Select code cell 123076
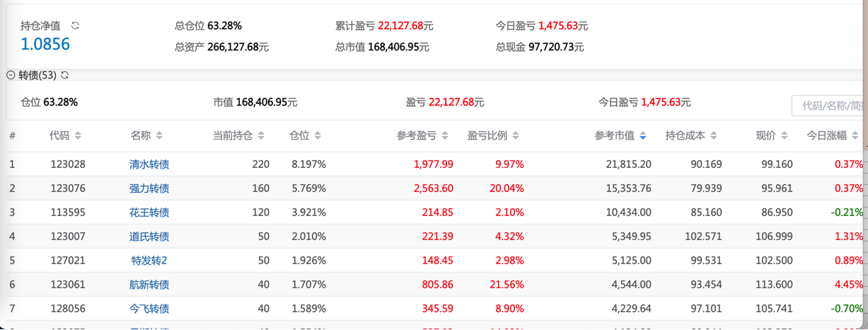Screen dimensions: 868x330 click(68, 188)
